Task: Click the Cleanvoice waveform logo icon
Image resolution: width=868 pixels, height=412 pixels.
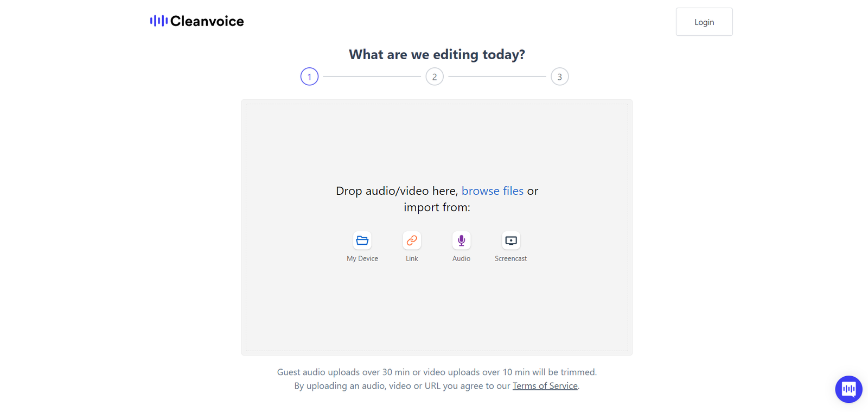Action: coord(159,21)
